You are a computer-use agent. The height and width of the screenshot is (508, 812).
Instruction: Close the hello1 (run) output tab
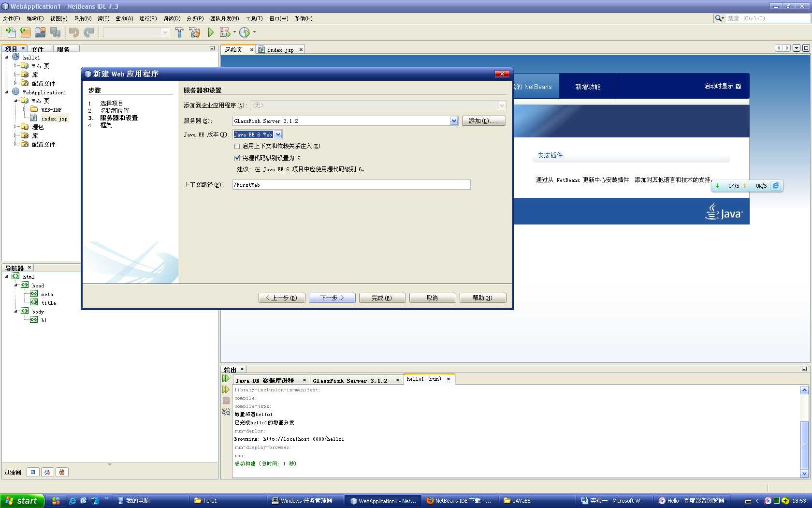[449, 379]
